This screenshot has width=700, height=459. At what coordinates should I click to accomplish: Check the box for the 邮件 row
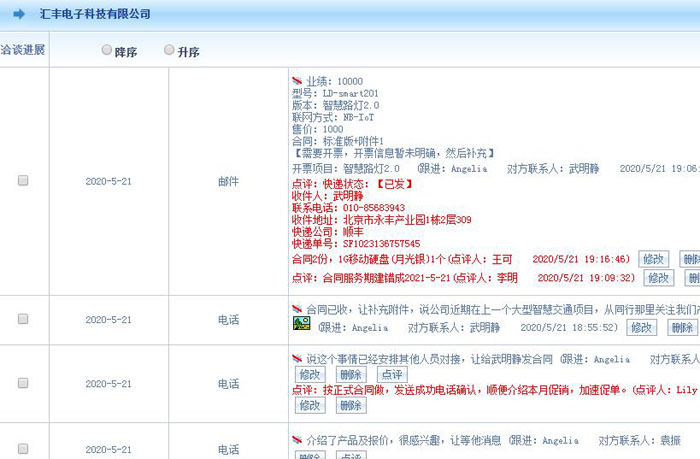click(23, 181)
